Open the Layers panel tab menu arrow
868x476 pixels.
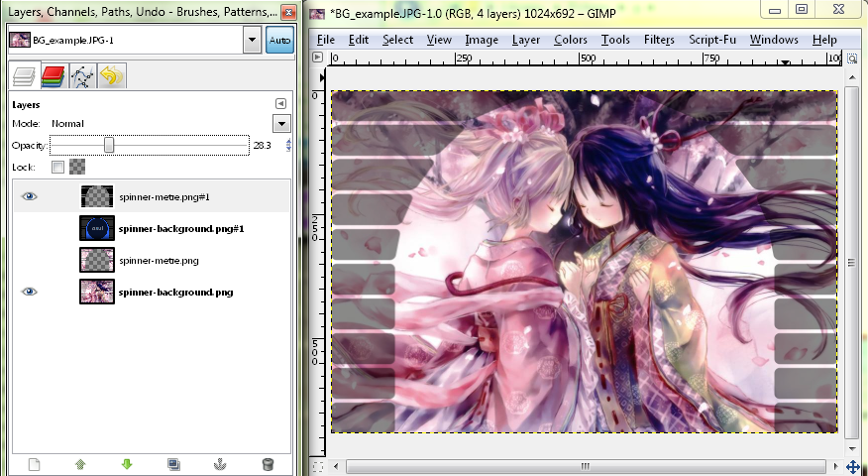pyautogui.click(x=280, y=103)
